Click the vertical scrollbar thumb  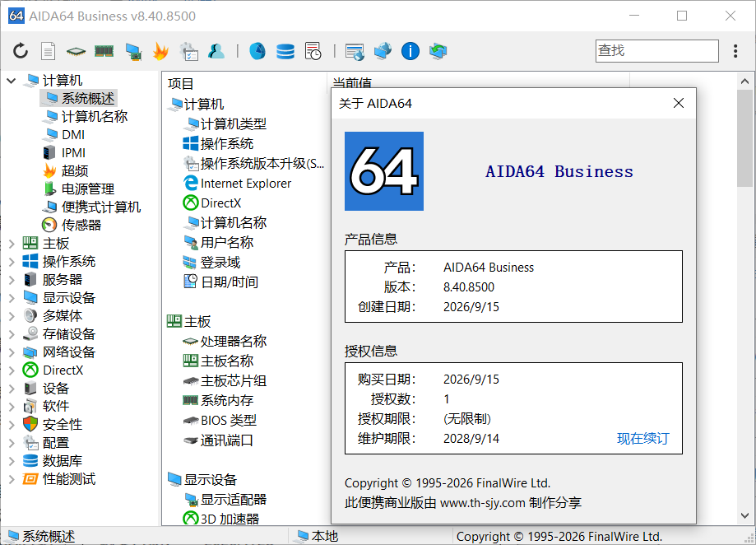744,138
